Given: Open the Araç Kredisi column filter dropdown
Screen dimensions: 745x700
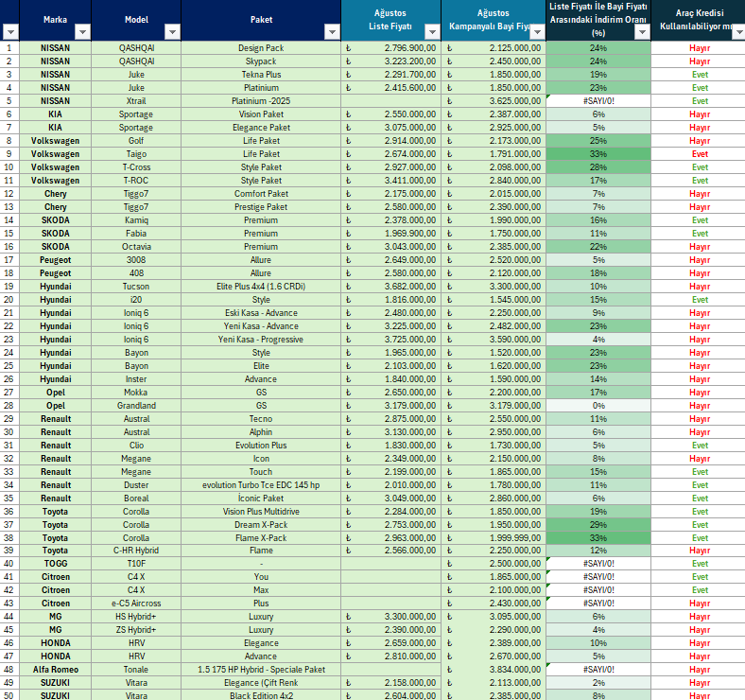Looking at the screenshot, I should coord(738,32).
